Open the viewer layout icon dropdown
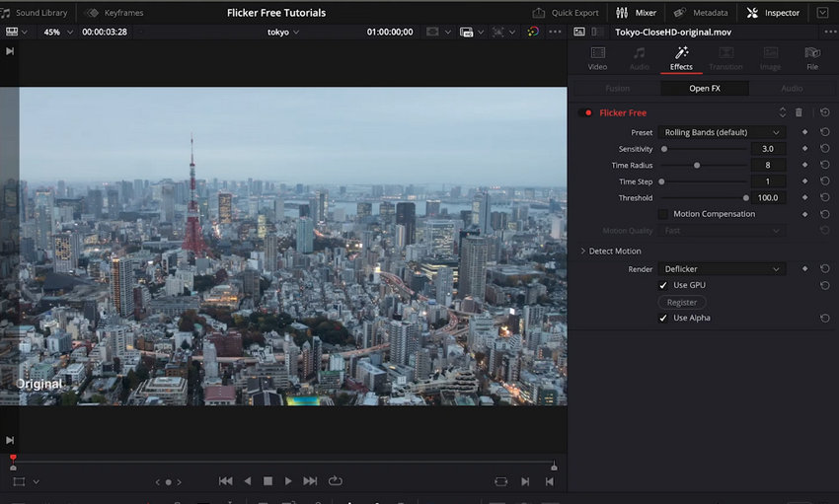The image size is (839, 504). tap(16, 33)
